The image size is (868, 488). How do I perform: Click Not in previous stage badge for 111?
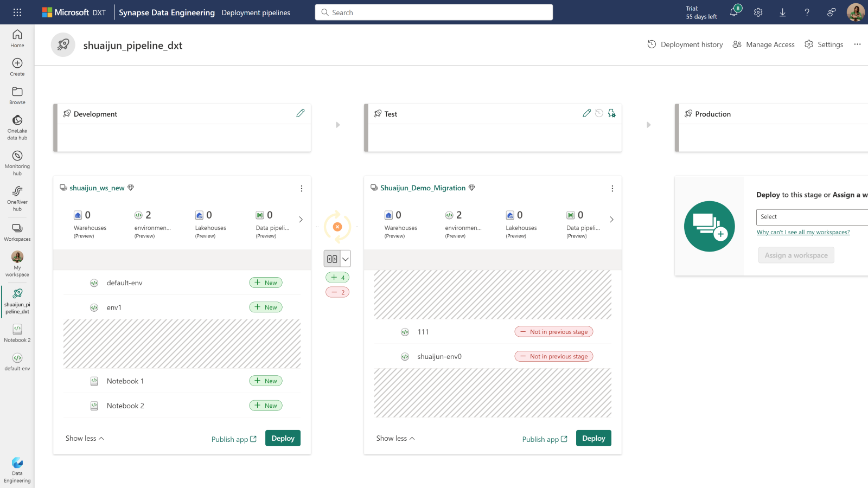[x=554, y=332]
